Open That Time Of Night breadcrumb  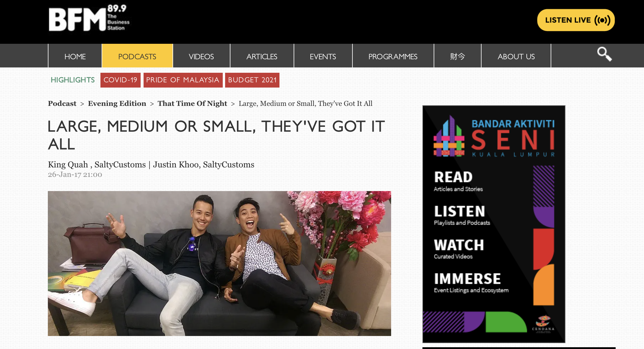pos(192,104)
